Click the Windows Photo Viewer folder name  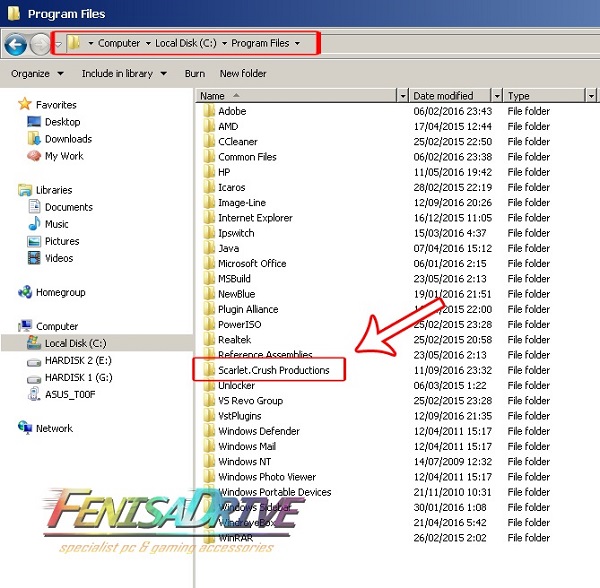tap(267, 477)
